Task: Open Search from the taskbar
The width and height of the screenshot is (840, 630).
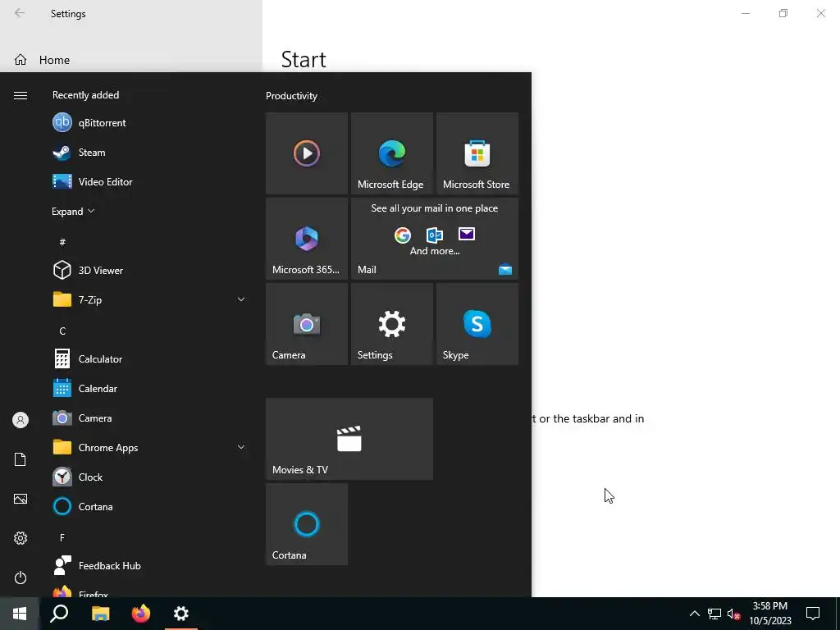Action: click(x=59, y=614)
